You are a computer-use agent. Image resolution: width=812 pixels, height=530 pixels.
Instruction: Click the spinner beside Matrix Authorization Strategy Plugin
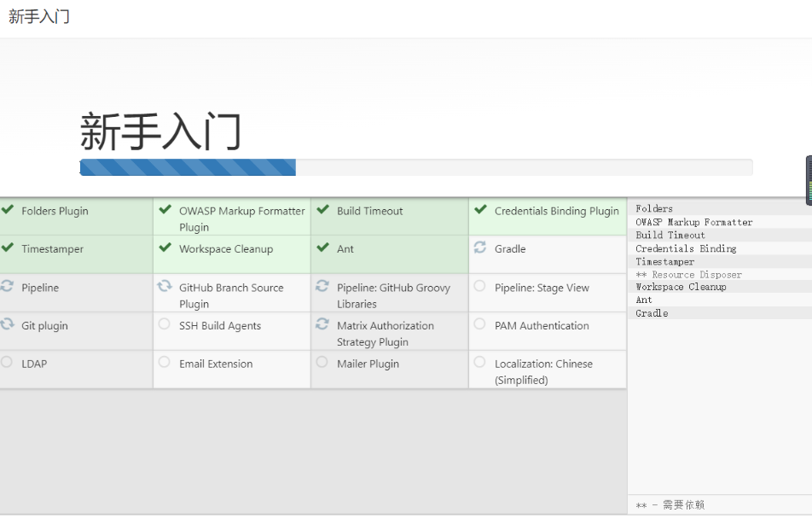[x=322, y=323]
